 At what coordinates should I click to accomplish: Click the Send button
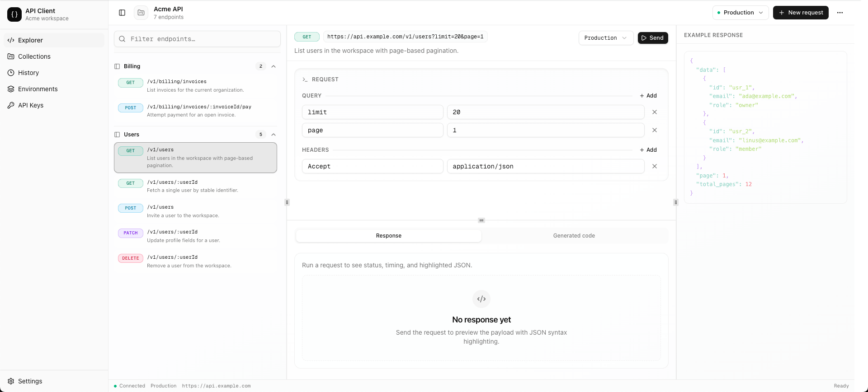pos(653,38)
